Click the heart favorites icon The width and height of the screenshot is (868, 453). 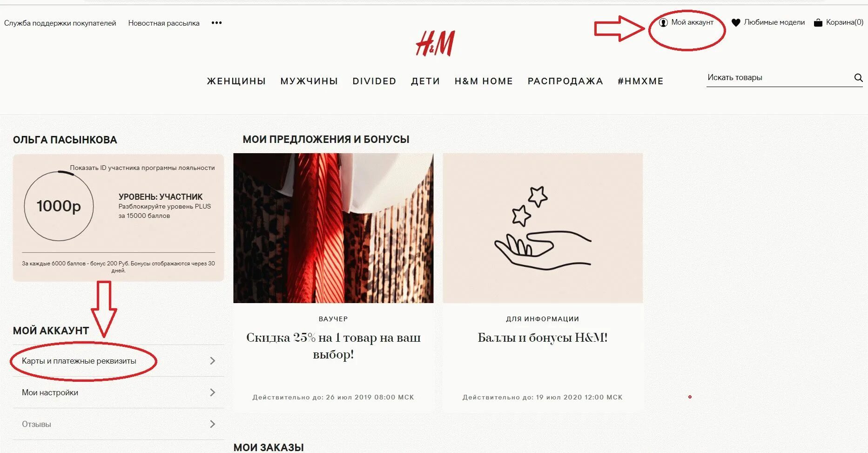pyautogui.click(x=736, y=22)
